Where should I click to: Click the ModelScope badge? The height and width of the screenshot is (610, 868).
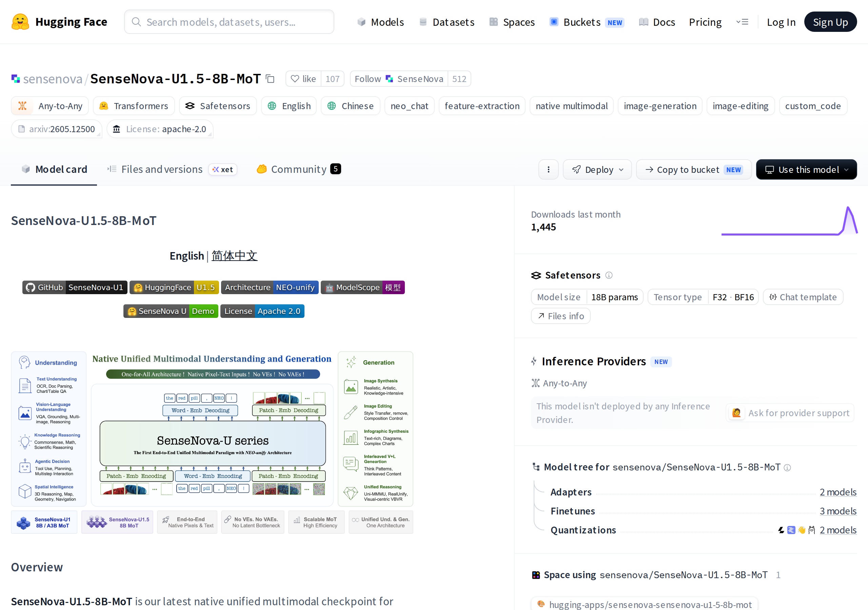(363, 288)
